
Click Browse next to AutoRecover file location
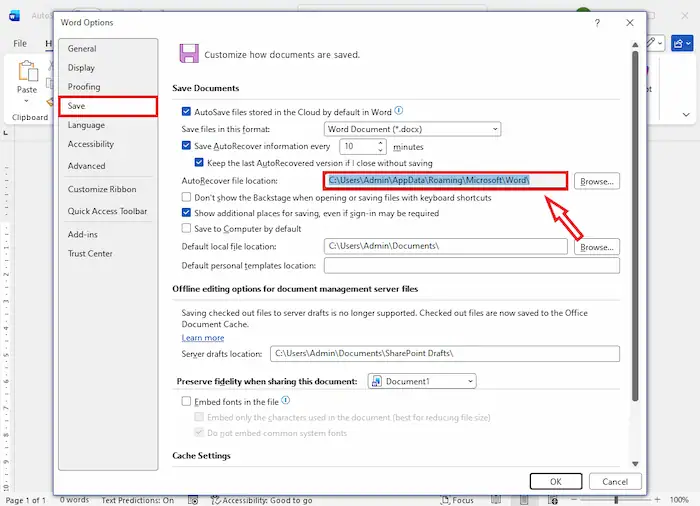(596, 181)
